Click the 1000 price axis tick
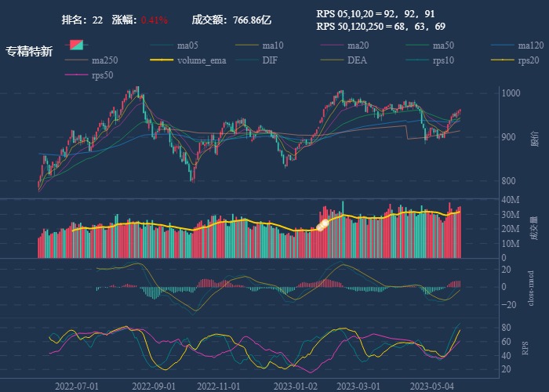The image size is (549, 392). pos(512,94)
